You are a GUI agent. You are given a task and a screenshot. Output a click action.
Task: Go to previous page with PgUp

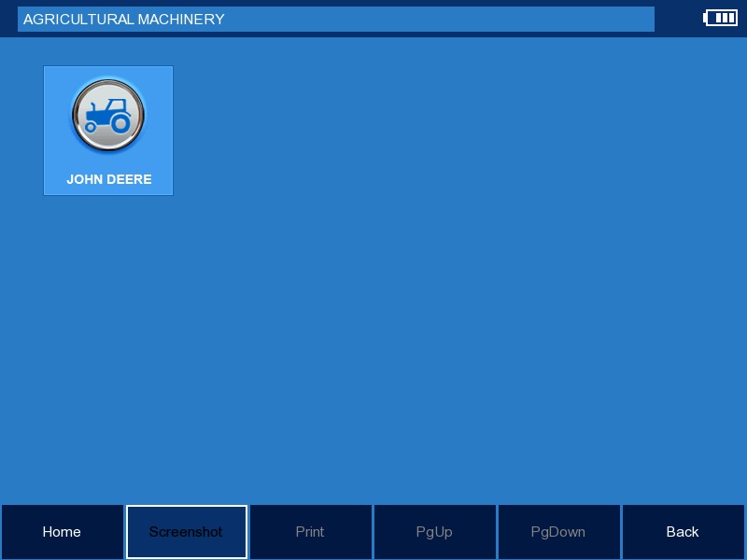tap(434, 531)
